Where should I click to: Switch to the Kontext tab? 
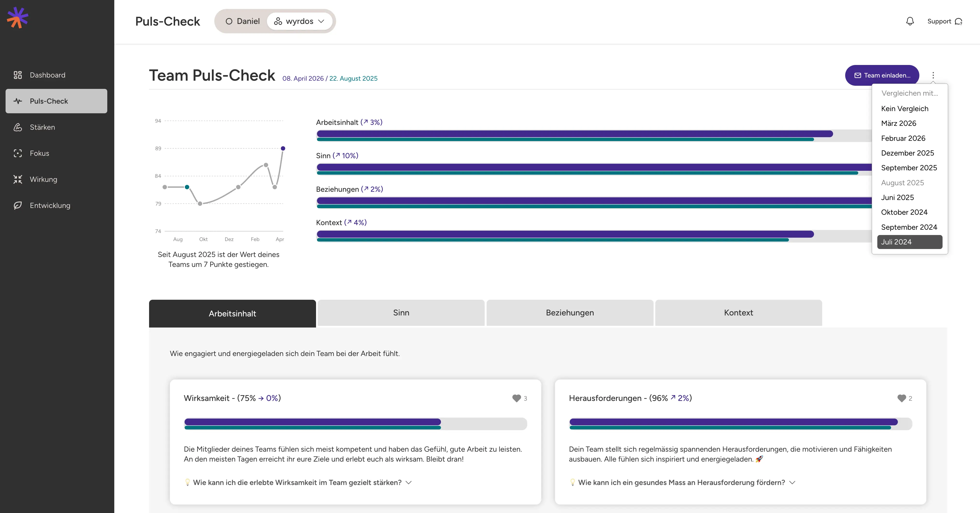[x=738, y=313]
